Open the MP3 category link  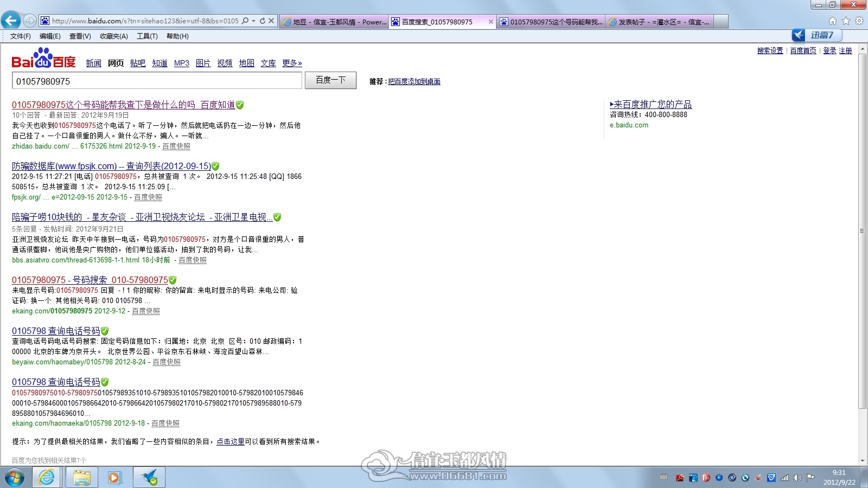(x=182, y=63)
